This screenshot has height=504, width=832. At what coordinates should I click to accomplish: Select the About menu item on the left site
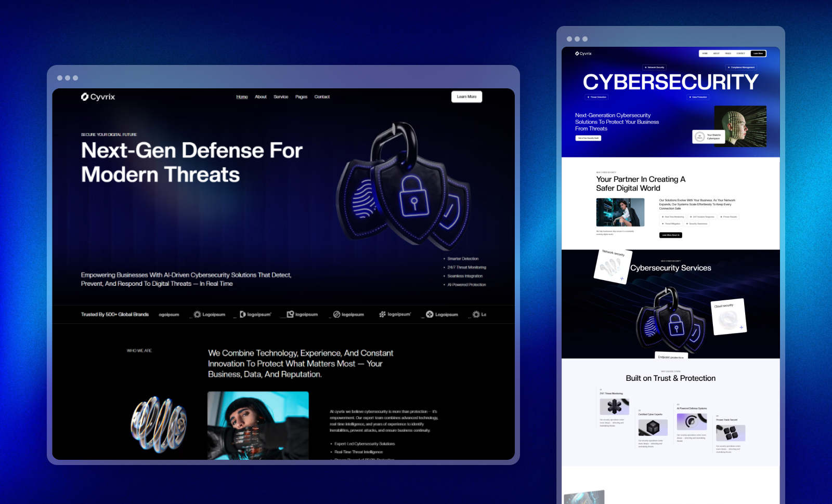point(261,97)
